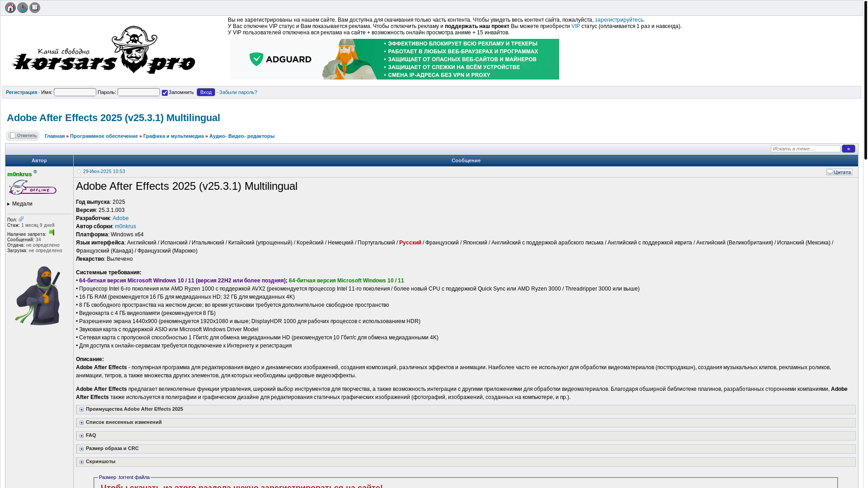Click the Автор column header
868x488 pixels.
pos(39,160)
